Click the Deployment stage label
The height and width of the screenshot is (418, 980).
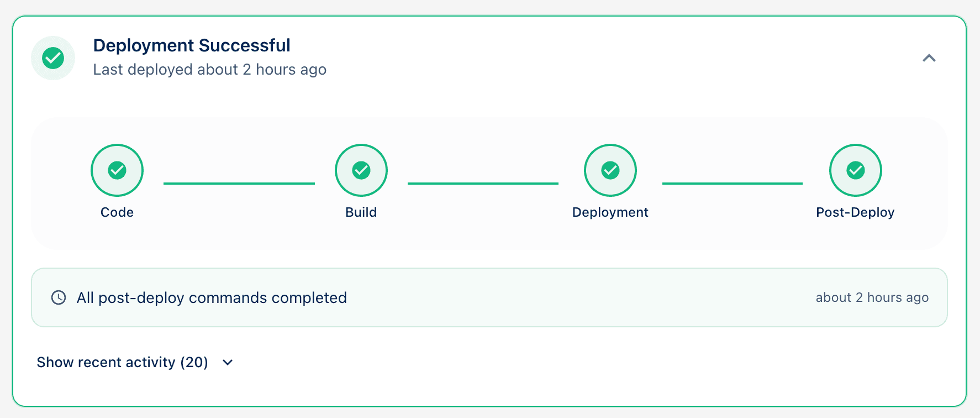pos(610,212)
